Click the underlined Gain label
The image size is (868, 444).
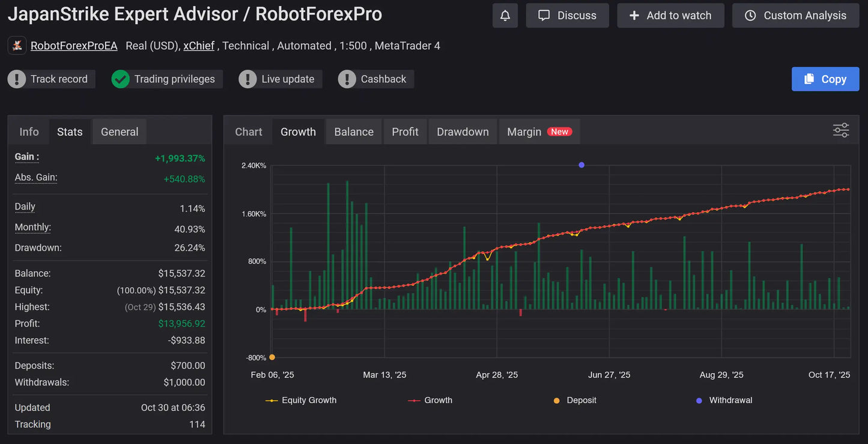click(x=27, y=157)
